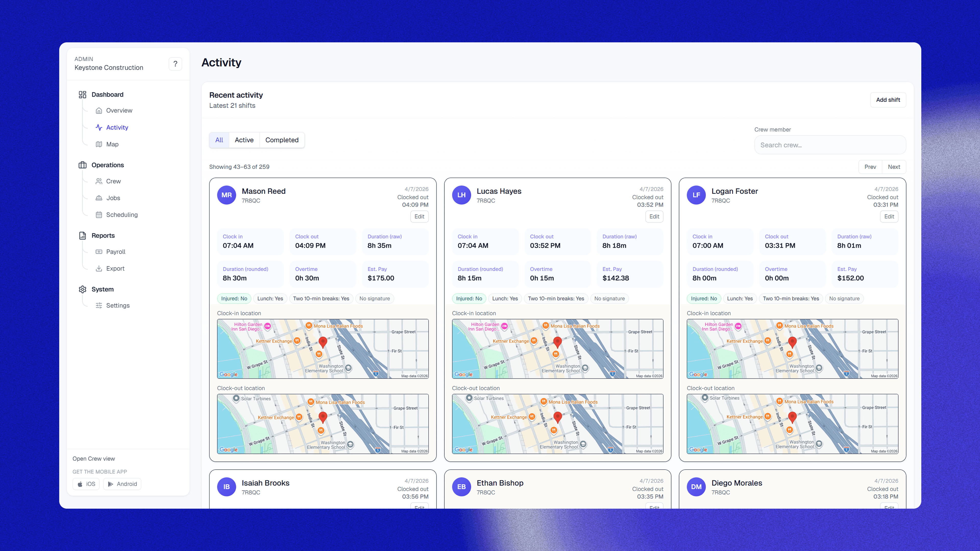Click red pin on Mason Reed clock-in map

[323, 343]
